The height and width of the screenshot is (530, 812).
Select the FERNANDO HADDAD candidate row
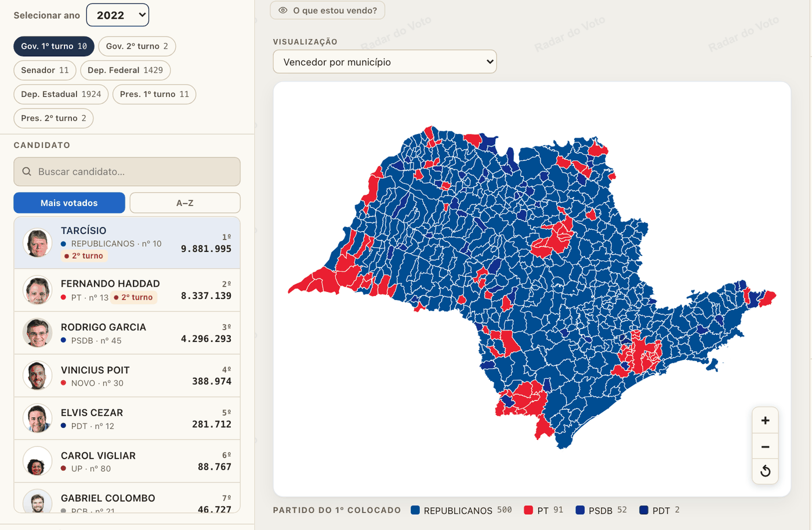point(127,290)
